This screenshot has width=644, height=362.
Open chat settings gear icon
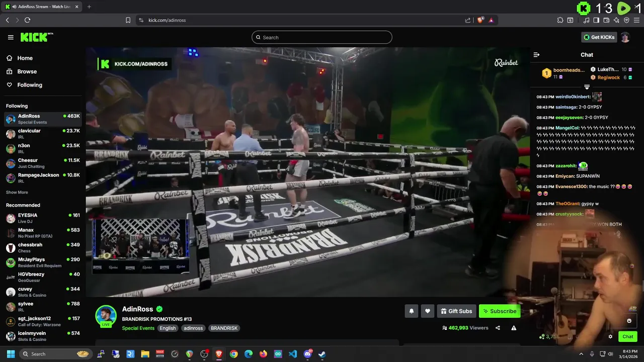[x=610, y=337]
